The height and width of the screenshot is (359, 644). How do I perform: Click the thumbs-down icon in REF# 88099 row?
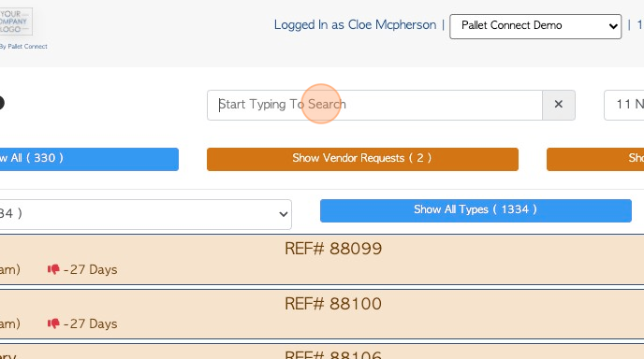point(53,269)
